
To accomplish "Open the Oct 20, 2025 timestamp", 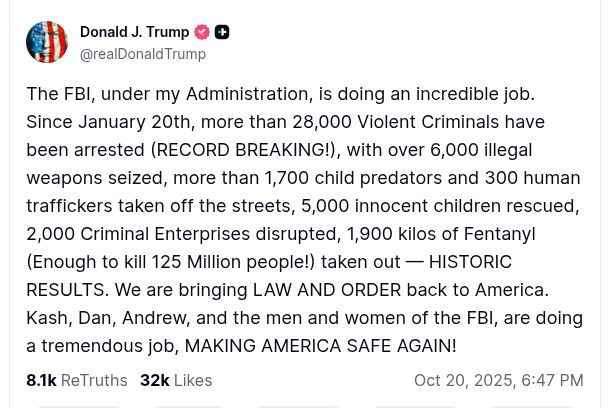I will [x=498, y=380].
